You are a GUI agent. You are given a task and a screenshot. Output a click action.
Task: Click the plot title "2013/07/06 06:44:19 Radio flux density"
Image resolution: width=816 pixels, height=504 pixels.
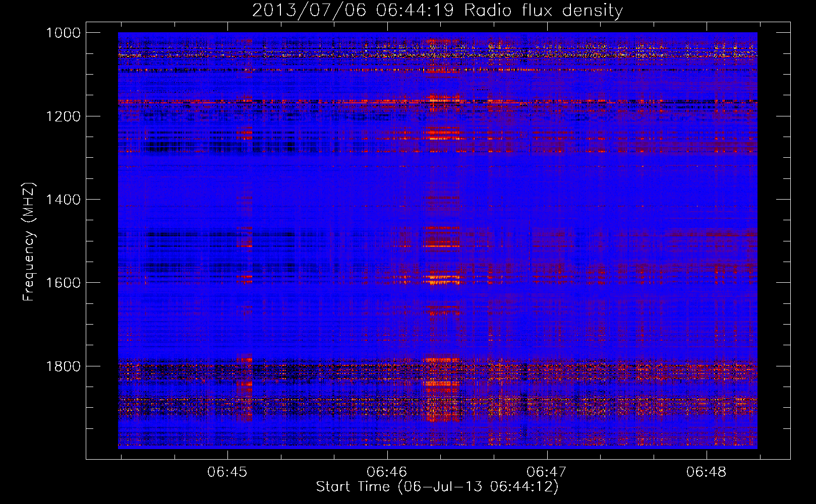click(437, 10)
